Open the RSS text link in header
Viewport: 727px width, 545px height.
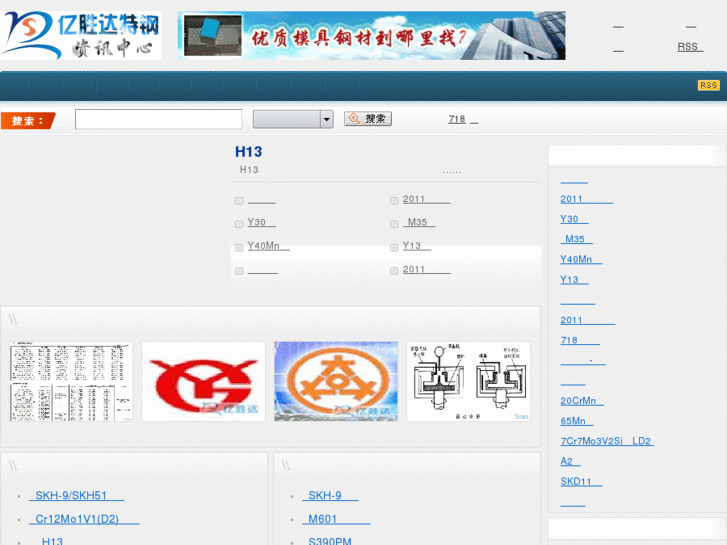[690, 47]
